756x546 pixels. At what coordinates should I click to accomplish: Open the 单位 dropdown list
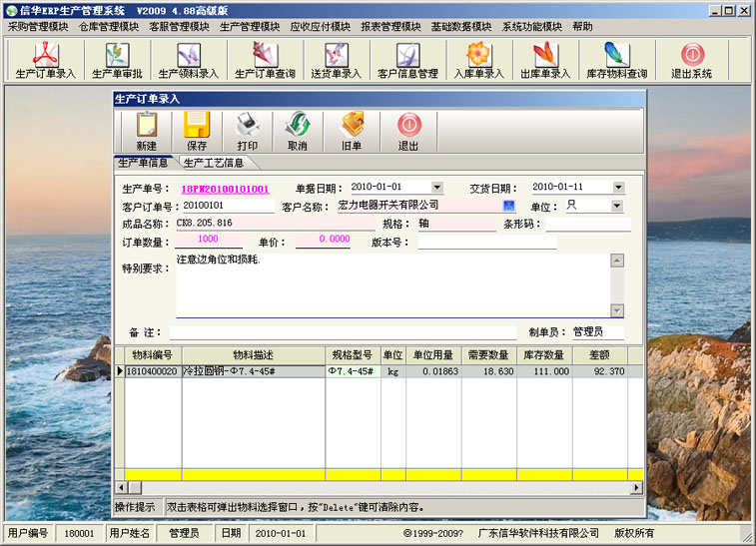(x=616, y=206)
